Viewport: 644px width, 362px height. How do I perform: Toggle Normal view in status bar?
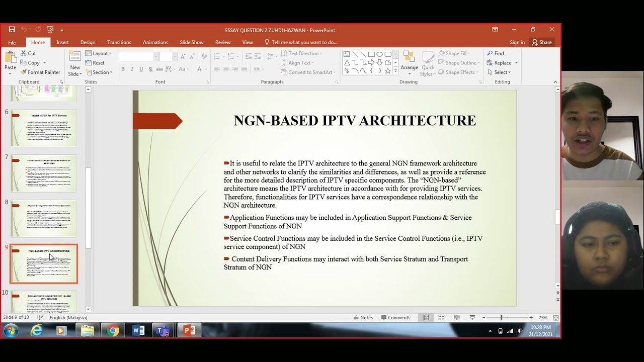coord(426,318)
